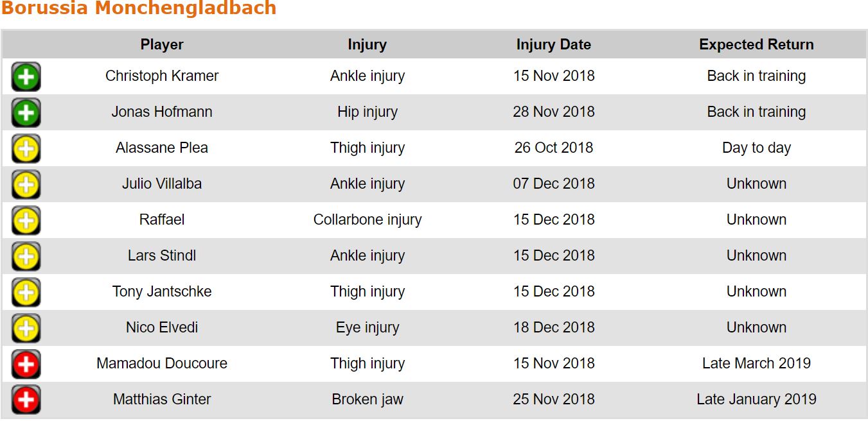Click the Borussia Monchengladbach heading
Image resolution: width=868 pixels, height=421 pixels.
click(x=139, y=8)
